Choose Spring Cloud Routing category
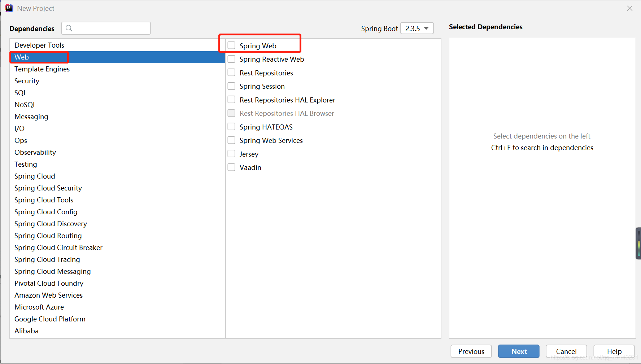The image size is (641, 364). tap(117, 236)
